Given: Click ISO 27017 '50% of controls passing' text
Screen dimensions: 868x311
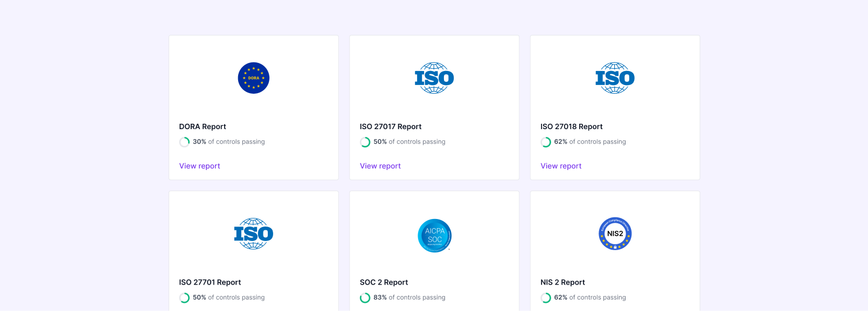Looking at the screenshot, I should click(x=409, y=142).
